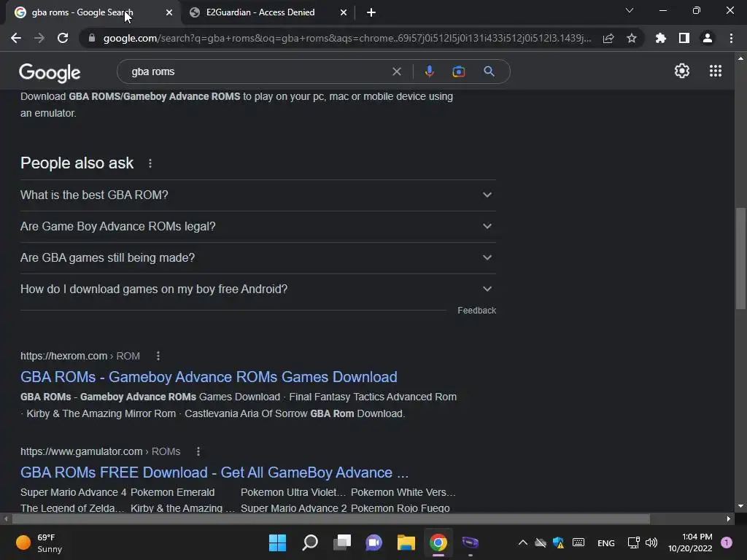Send Feedback on People also ask
Image resolution: width=747 pixels, height=560 pixels.
click(x=476, y=311)
